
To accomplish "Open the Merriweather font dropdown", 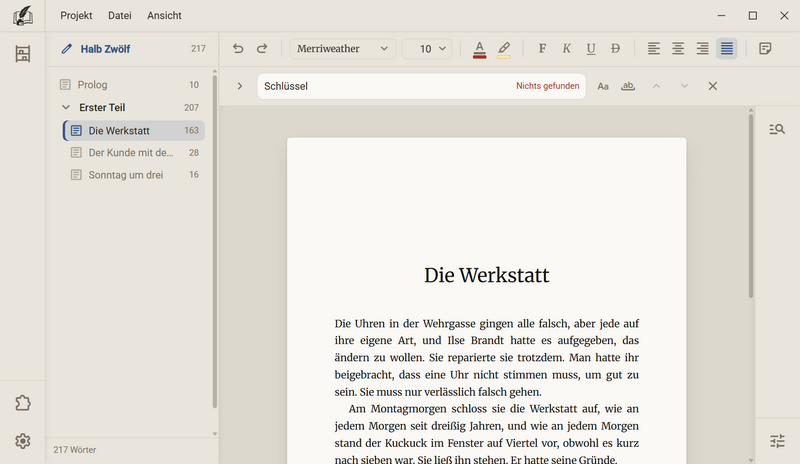I will (x=342, y=48).
